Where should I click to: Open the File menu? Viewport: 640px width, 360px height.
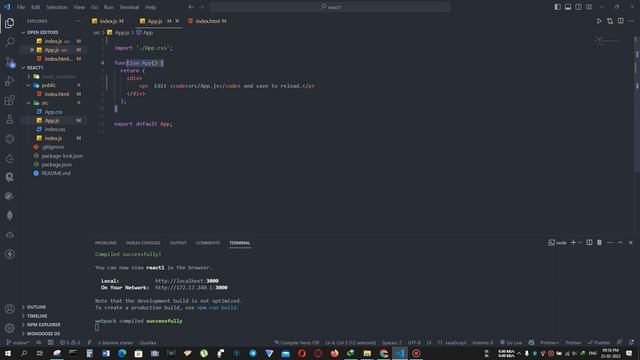click(x=21, y=7)
